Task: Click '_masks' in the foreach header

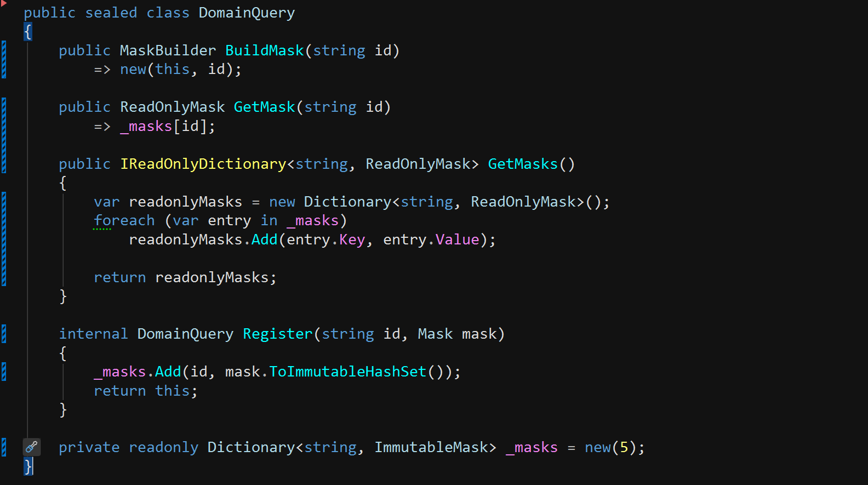Action: pos(313,220)
